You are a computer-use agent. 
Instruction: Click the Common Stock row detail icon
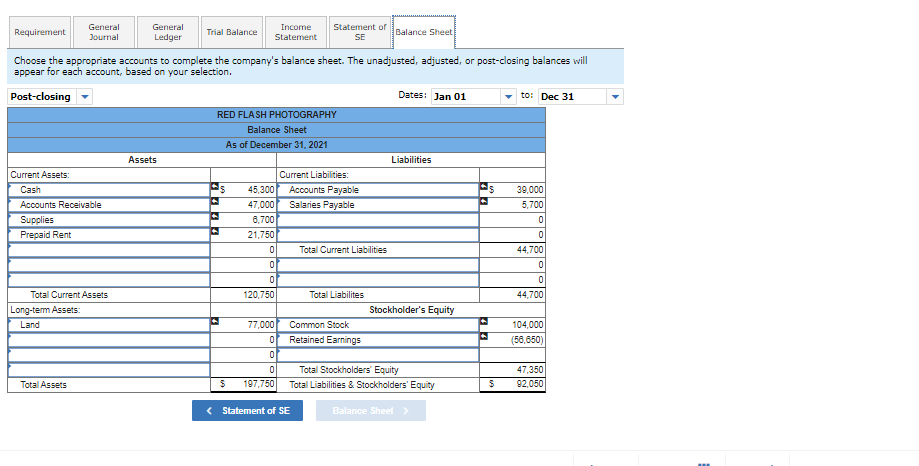pos(484,322)
